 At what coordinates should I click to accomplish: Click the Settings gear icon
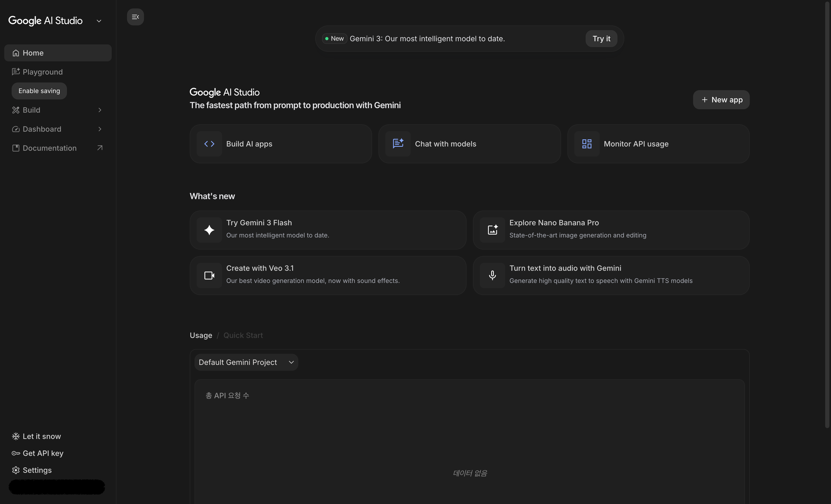(16, 470)
